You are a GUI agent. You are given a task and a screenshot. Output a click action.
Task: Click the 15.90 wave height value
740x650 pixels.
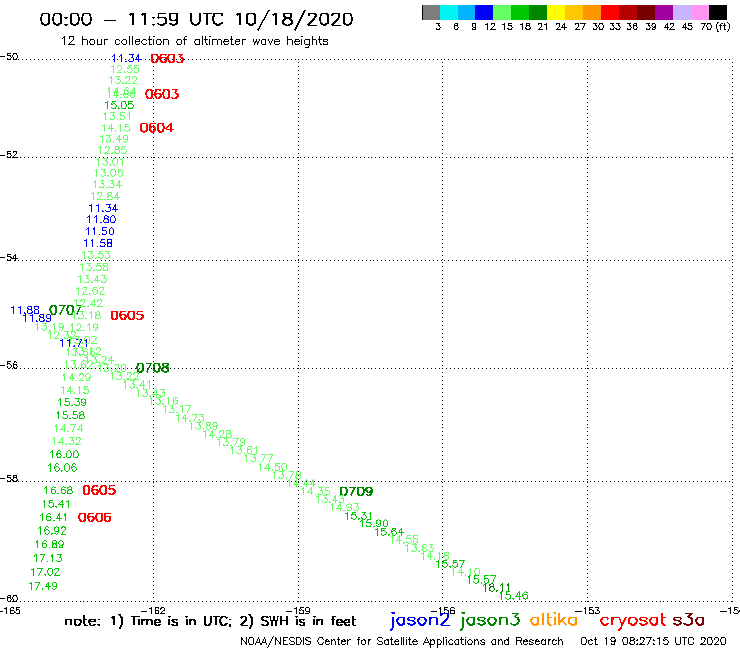(374, 523)
